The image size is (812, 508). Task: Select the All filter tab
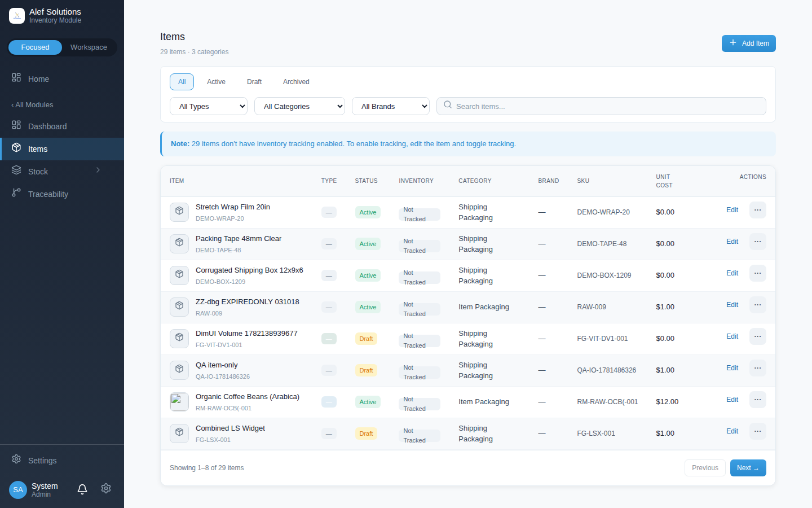pos(182,82)
